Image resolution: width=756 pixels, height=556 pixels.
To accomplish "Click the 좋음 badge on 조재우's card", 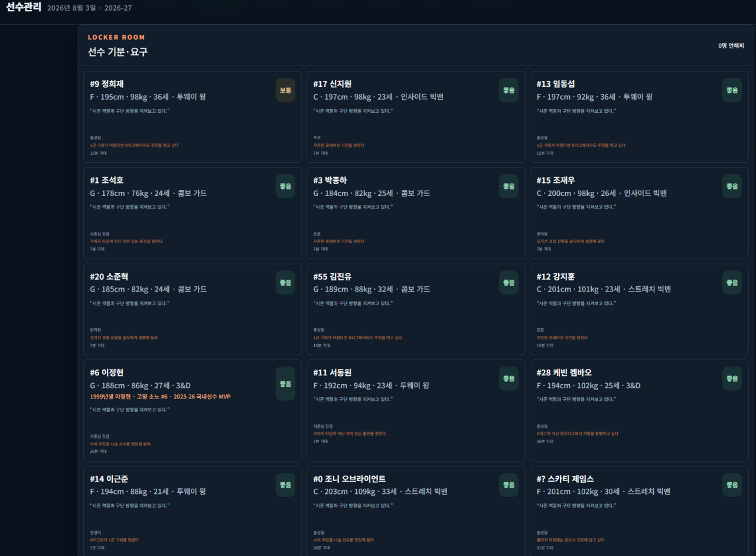I will click(x=732, y=186).
